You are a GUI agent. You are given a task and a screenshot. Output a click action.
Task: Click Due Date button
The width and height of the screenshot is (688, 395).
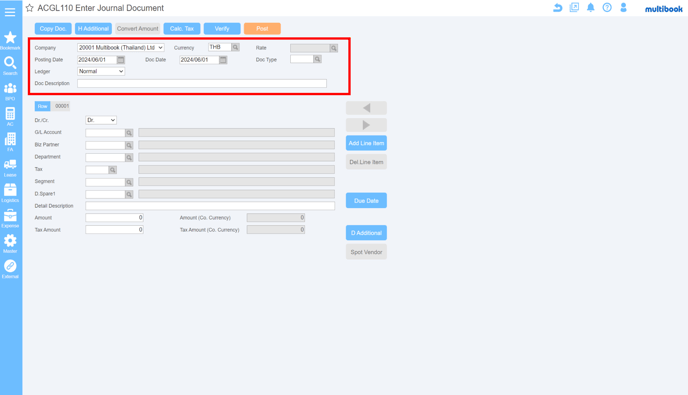click(x=366, y=201)
